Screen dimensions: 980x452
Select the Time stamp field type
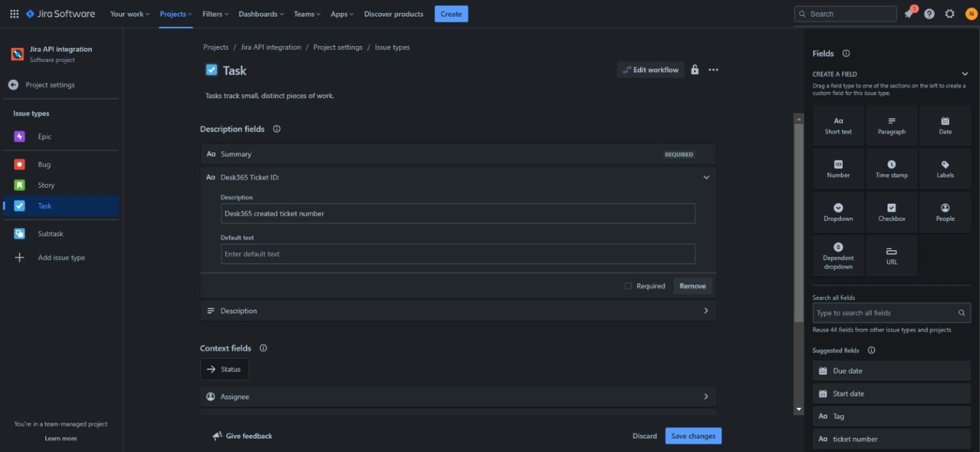click(x=891, y=168)
